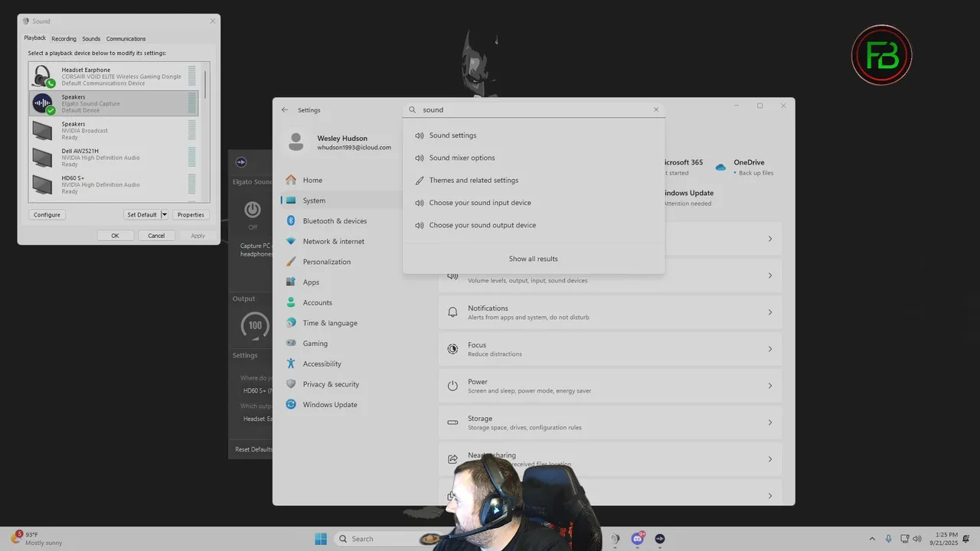This screenshot has height=551, width=980.
Task: Cancel the Sound dialog
Action: click(156, 236)
